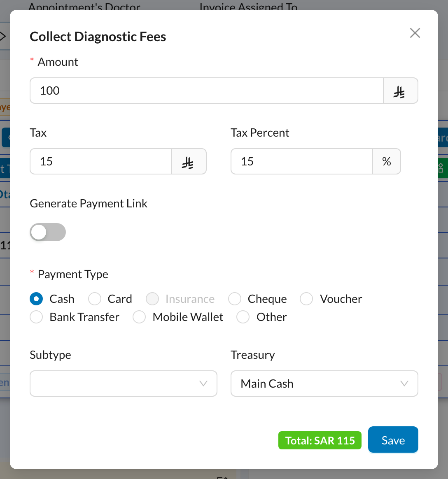Focus the Amount input field showing 100
448x479 pixels.
pos(207,91)
